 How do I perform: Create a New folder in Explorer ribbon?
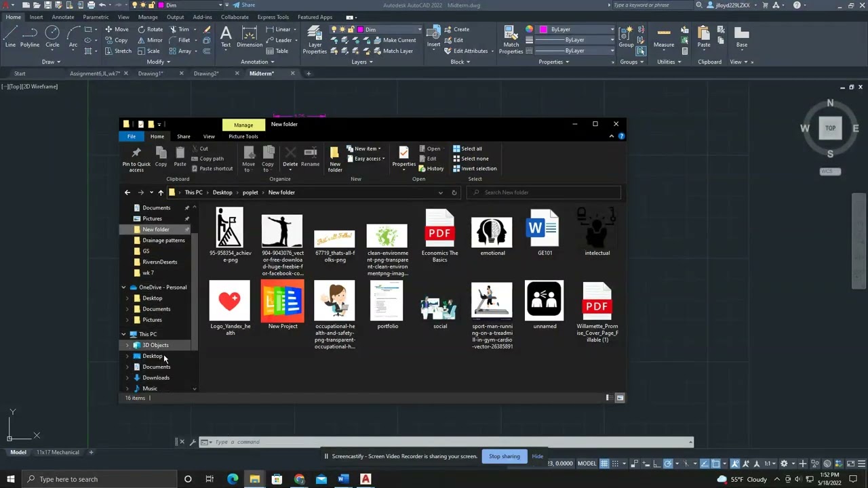tap(335, 159)
